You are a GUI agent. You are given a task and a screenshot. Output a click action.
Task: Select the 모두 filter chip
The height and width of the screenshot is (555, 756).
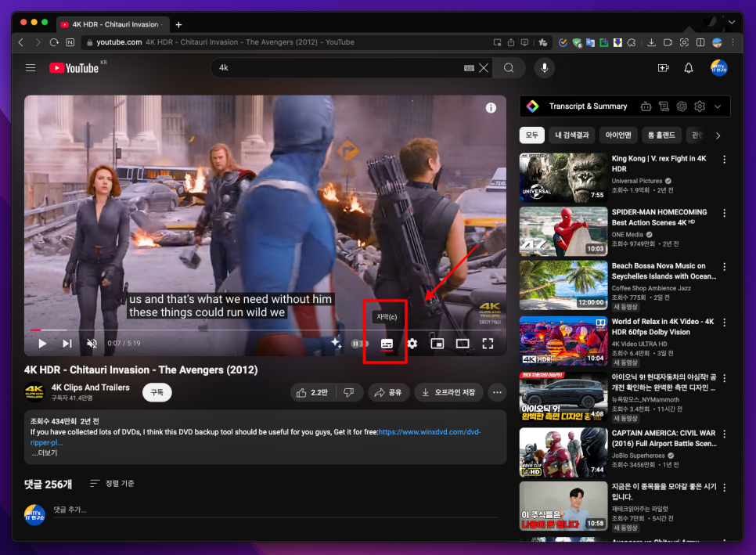532,135
